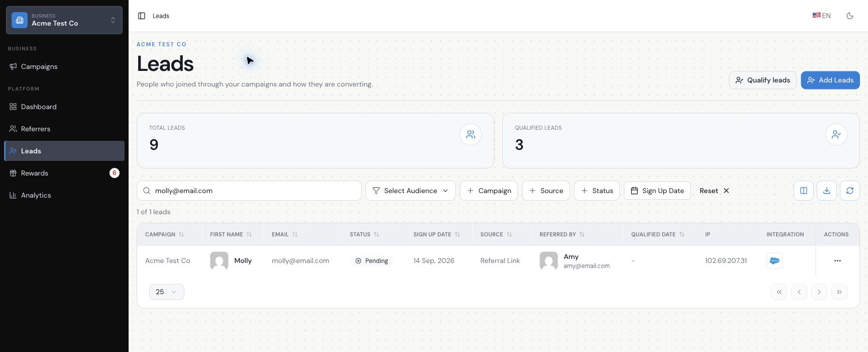
Task: Add a Source filter
Action: tap(546, 191)
